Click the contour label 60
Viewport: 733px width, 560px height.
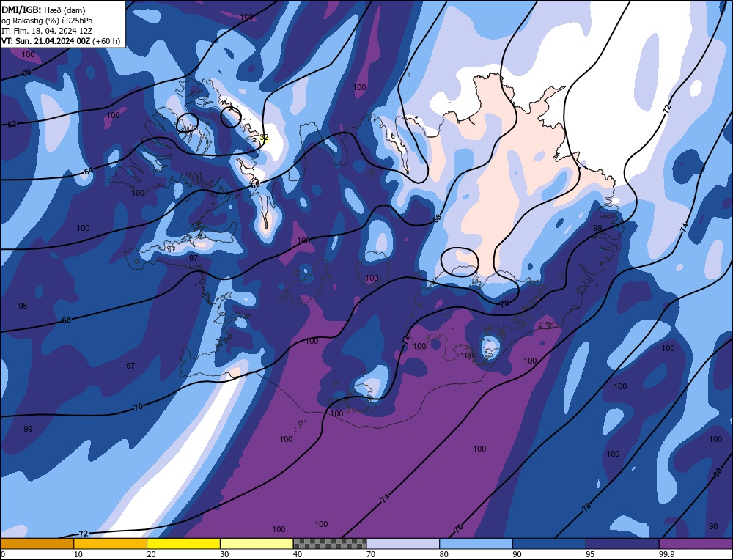click(27, 73)
